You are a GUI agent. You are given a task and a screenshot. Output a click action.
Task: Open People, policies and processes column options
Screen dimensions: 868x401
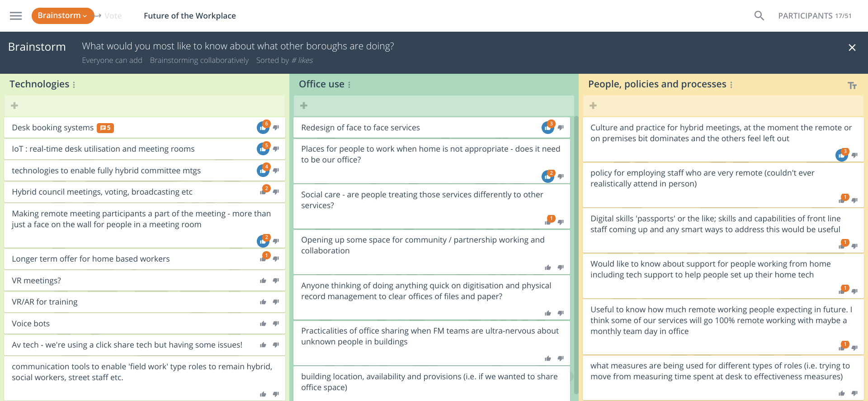(731, 85)
